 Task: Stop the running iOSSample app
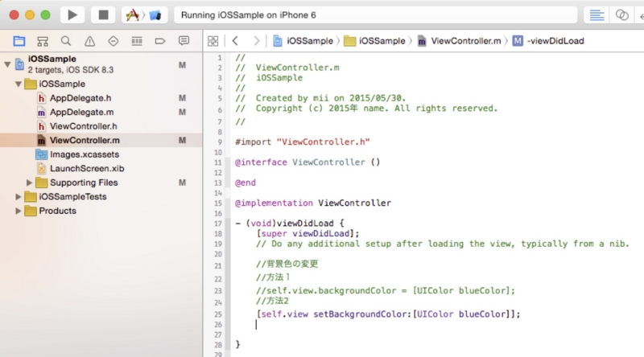pyautogui.click(x=103, y=15)
